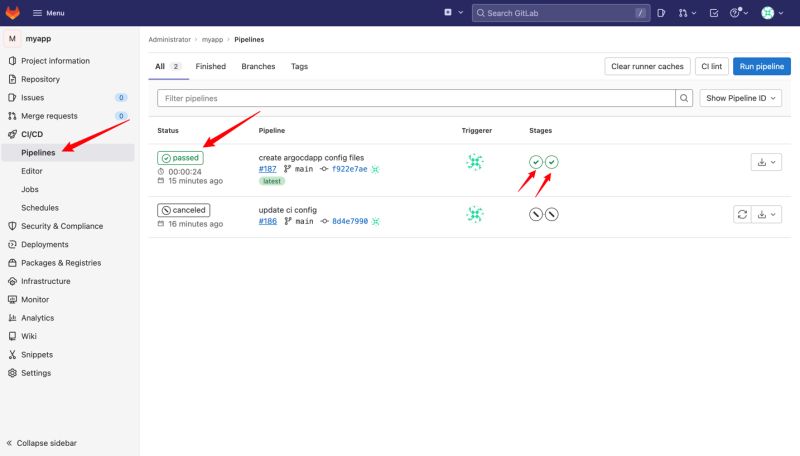Open Project information in sidebar
Viewport: 800px width, 456px height.
[55, 61]
